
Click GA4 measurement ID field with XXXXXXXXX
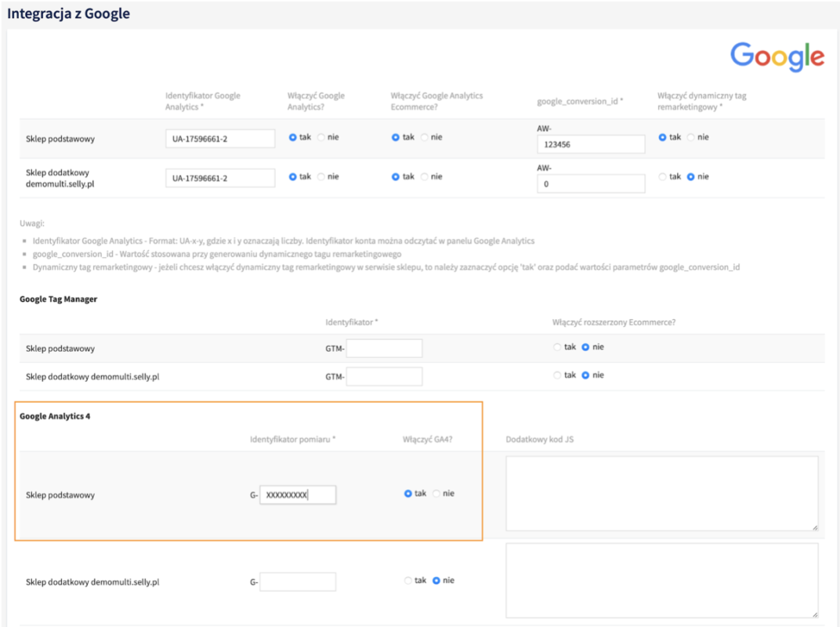point(298,495)
